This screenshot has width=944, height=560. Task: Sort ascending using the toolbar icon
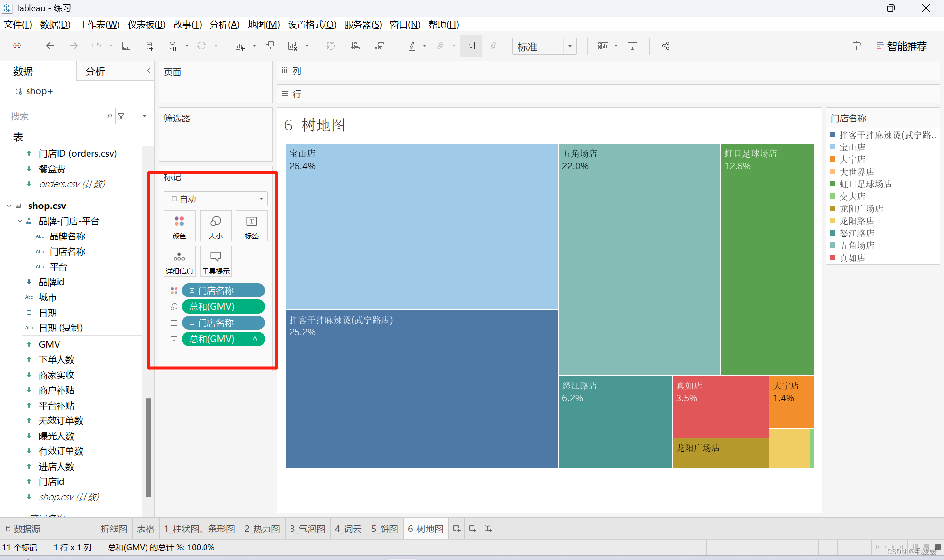[355, 46]
